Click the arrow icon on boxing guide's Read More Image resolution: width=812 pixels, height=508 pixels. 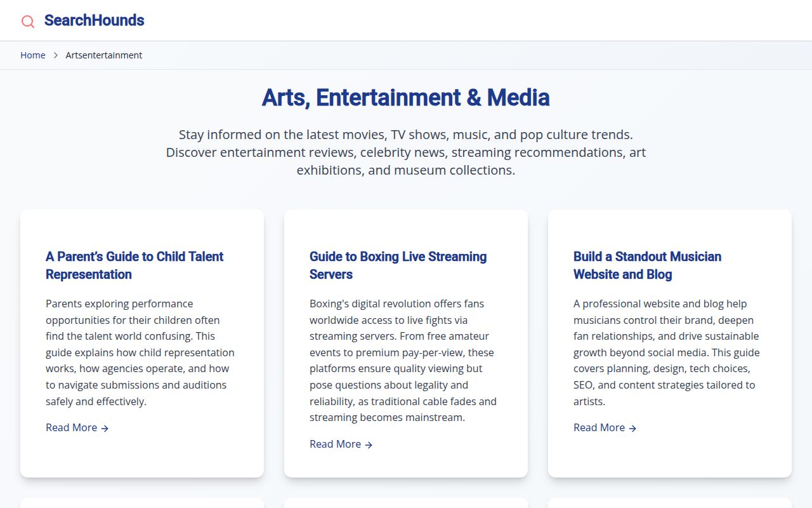pyautogui.click(x=369, y=444)
